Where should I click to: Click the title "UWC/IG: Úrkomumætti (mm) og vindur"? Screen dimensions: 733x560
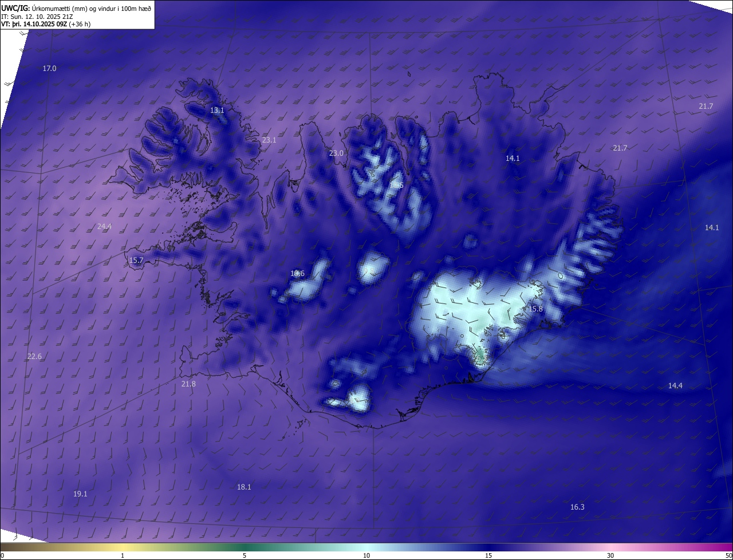(76, 7)
